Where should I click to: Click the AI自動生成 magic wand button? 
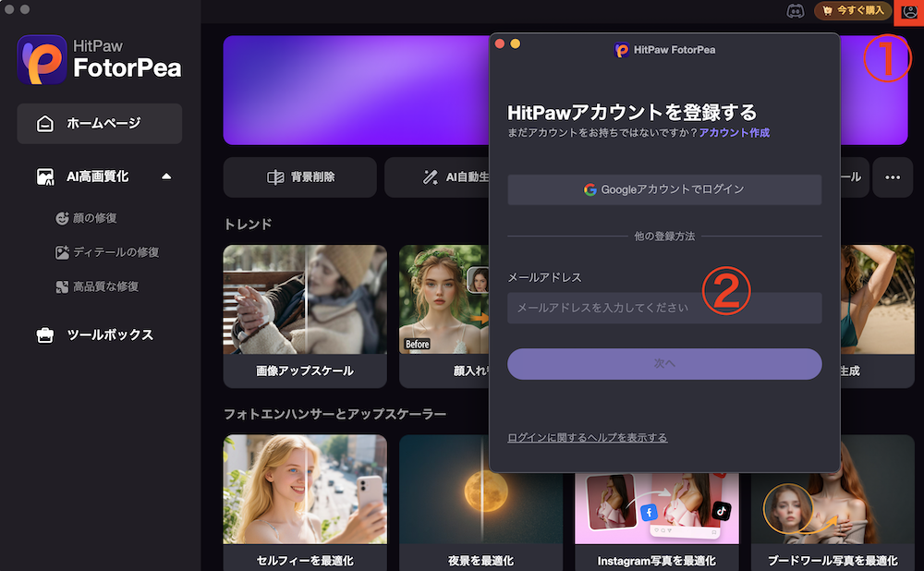(x=437, y=176)
